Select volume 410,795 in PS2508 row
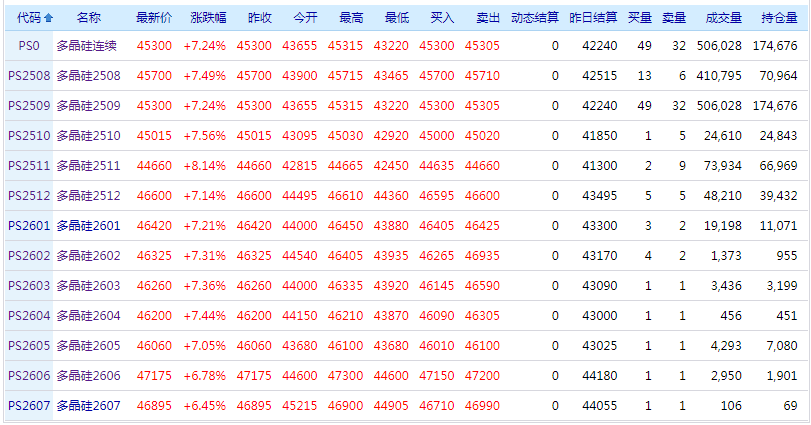811x425 pixels. click(719, 75)
